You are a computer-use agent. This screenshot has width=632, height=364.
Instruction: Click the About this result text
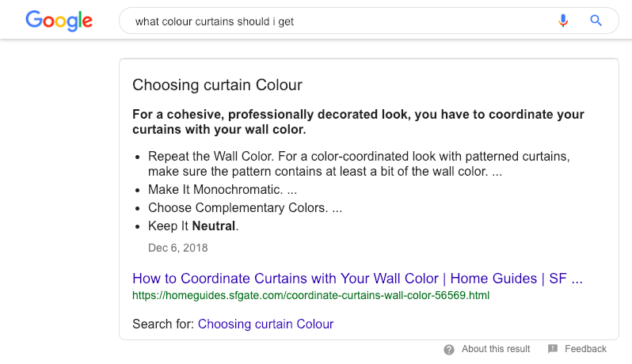click(x=496, y=349)
